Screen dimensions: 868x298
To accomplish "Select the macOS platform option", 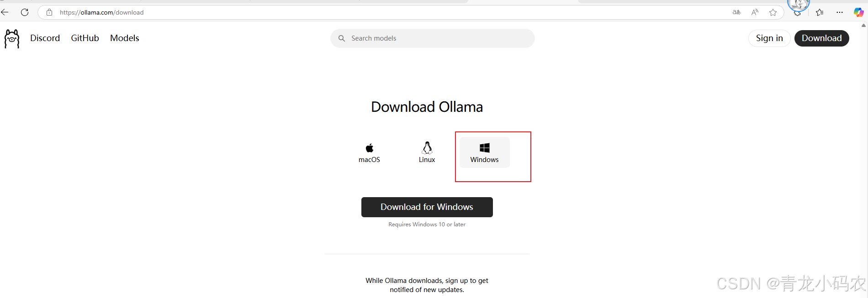I will [369, 153].
